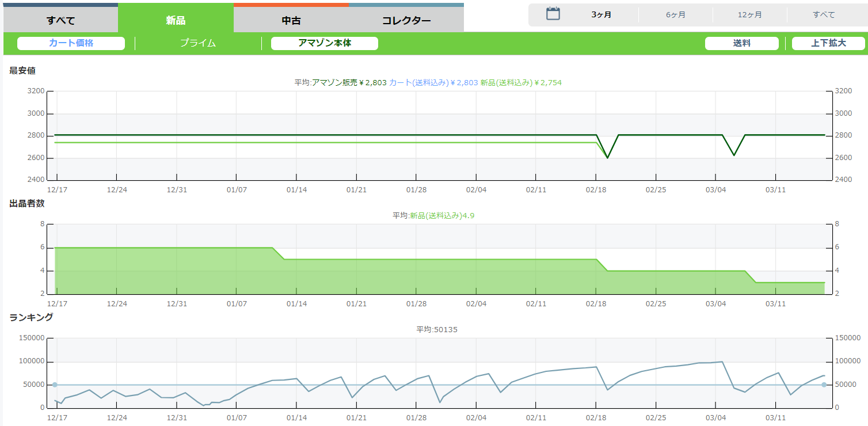Choose the 12ヶ月 time range
The width and height of the screenshot is (868, 426).
[x=749, y=15]
